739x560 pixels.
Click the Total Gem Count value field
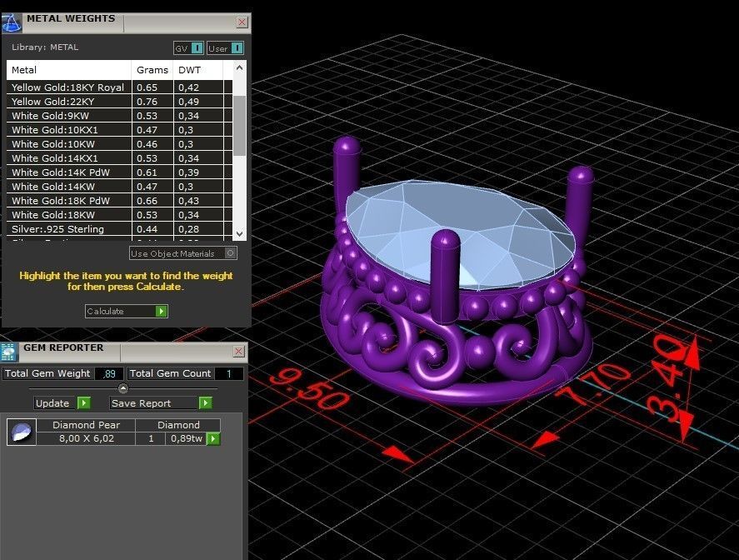[x=229, y=374]
